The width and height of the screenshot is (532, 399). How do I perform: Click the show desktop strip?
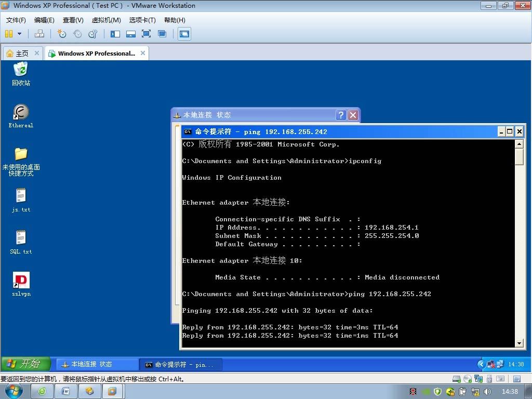528,392
